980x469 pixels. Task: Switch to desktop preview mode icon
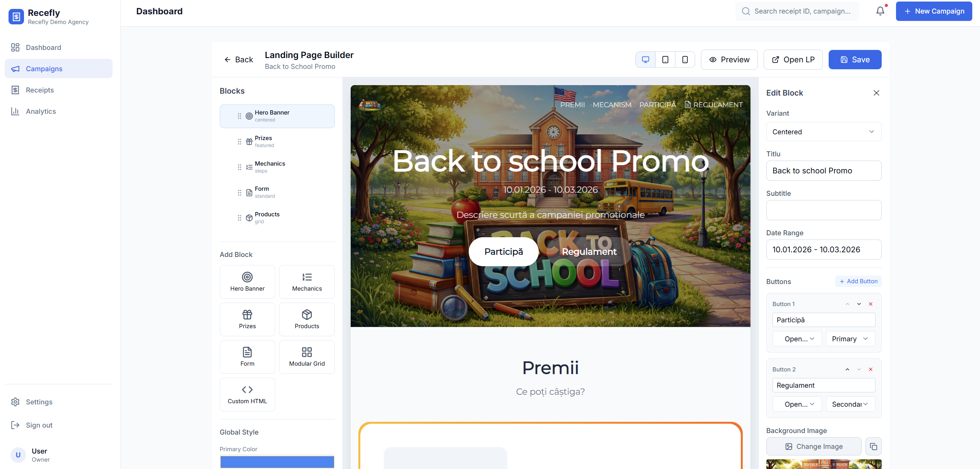[646, 60]
